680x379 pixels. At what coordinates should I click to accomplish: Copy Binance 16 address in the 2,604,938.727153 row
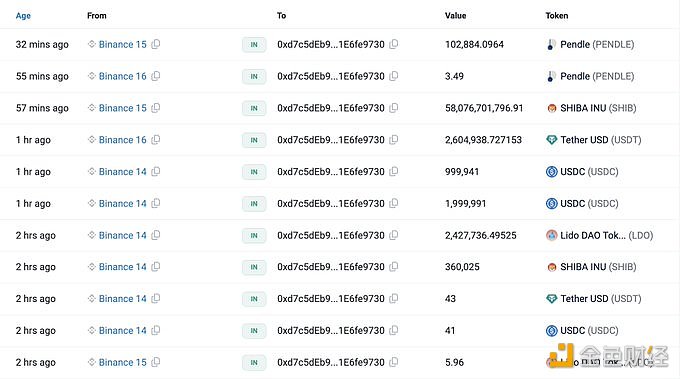156,140
